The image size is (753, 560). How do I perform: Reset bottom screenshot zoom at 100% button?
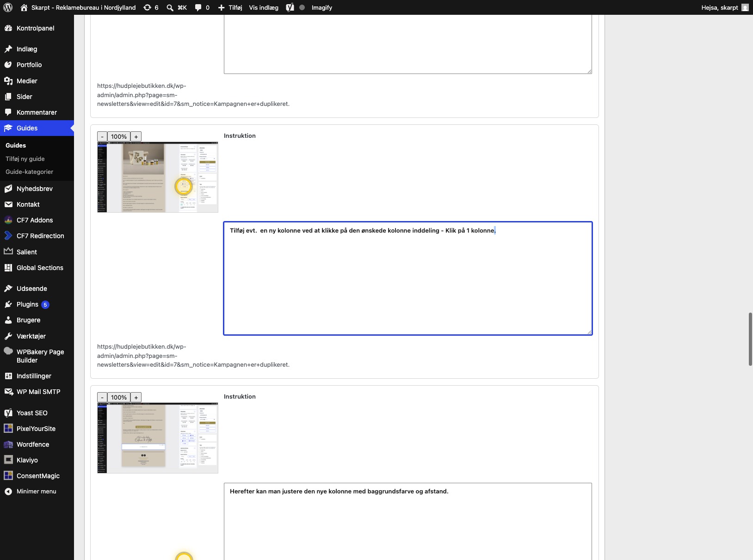point(119,397)
